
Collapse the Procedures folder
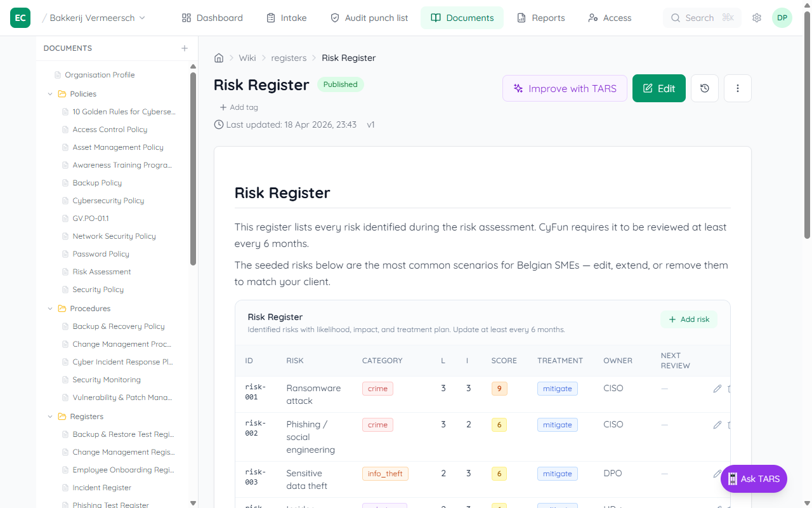pyautogui.click(x=50, y=308)
